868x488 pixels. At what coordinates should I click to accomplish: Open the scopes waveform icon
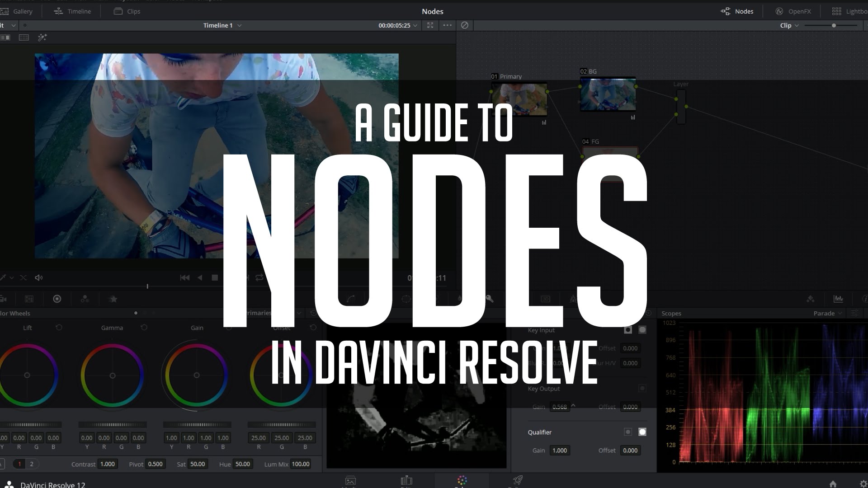[x=838, y=299]
